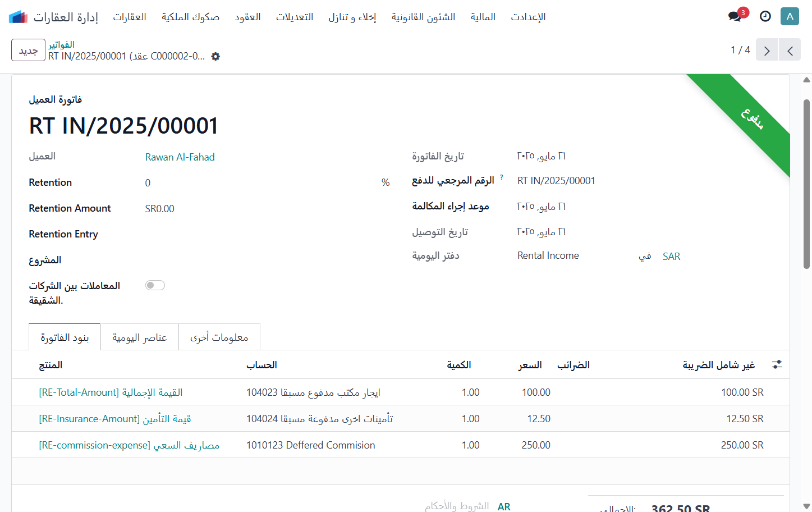The image size is (812, 512).
Task: Switch to the عناصر اليومية tab
Action: click(x=139, y=337)
